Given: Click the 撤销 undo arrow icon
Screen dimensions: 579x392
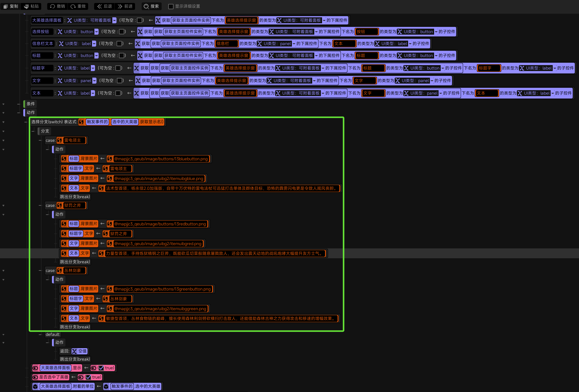Looking at the screenshot, I should 53,6.
